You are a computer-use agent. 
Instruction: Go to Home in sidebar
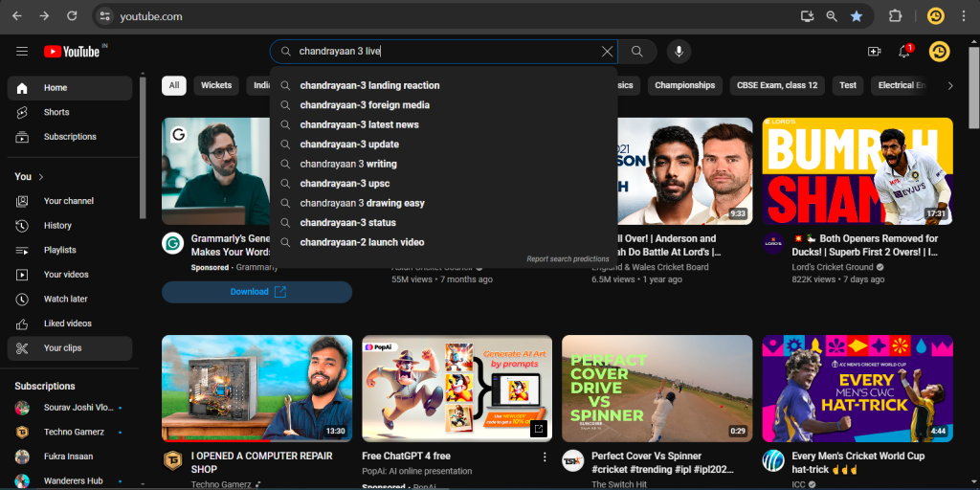(x=69, y=88)
